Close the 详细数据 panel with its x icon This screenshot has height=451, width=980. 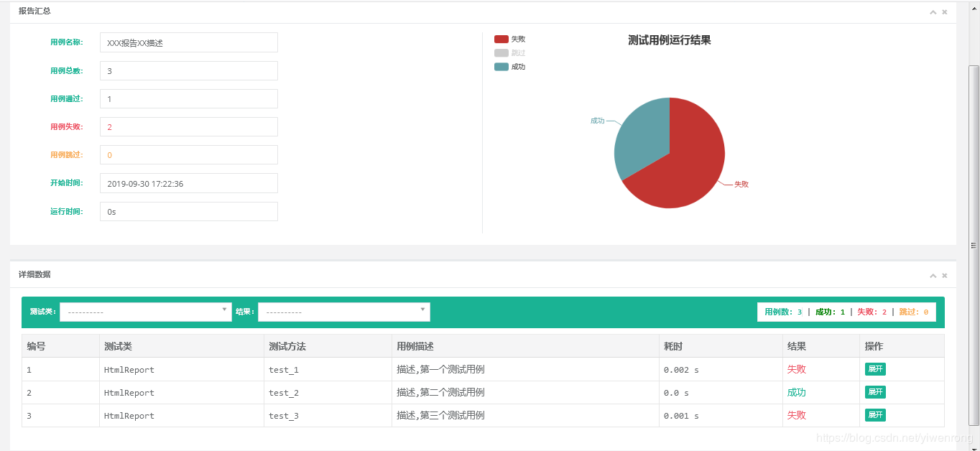click(944, 275)
